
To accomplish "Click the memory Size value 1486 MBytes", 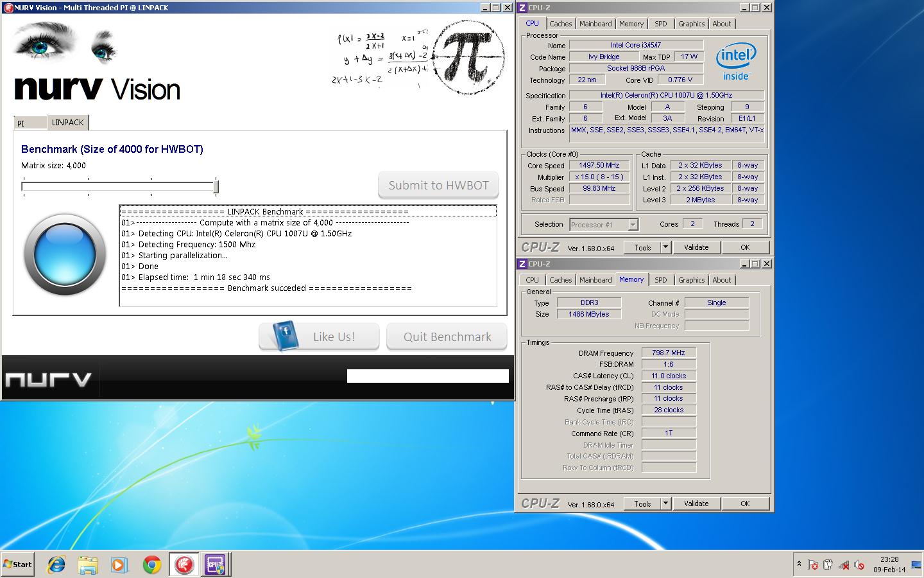I will coord(588,314).
